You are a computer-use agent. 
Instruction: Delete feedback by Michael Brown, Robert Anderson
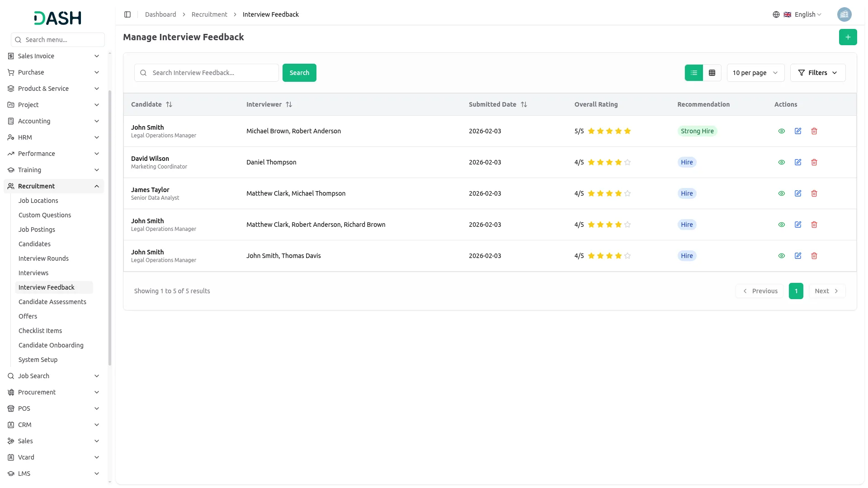point(814,131)
